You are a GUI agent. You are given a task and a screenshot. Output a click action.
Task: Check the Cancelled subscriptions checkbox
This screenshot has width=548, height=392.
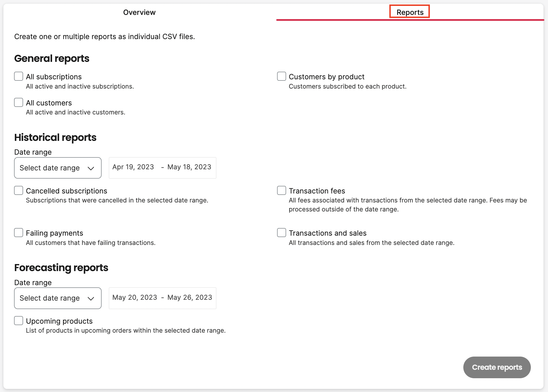click(19, 191)
